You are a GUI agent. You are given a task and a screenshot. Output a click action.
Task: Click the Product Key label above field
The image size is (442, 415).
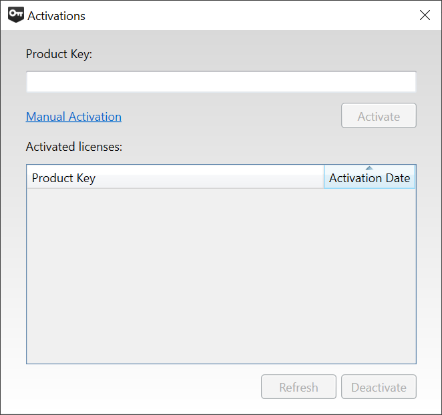tap(59, 54)
